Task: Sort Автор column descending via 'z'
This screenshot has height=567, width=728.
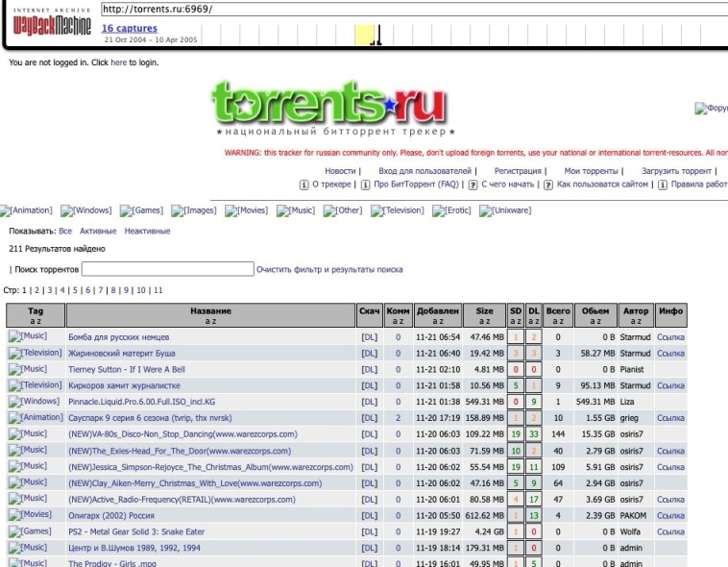Action: (639, 321)
